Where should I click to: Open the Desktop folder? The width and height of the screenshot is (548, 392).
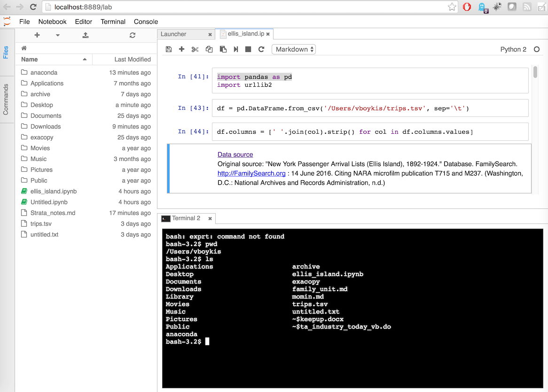pos(86,105)
